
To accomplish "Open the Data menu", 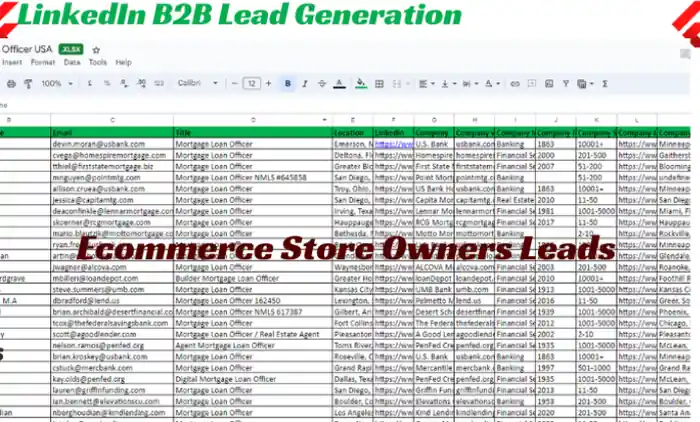I will (x=72, y=62).
